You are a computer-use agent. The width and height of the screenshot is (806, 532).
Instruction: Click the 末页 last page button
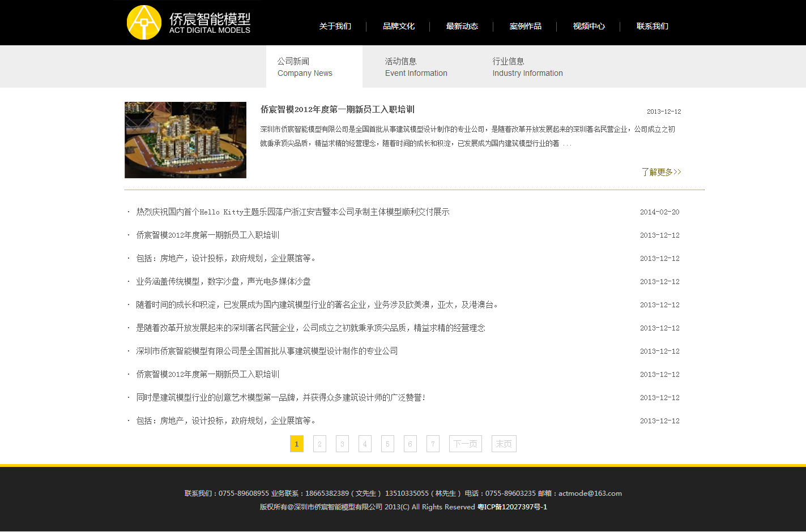click(504, 444)
